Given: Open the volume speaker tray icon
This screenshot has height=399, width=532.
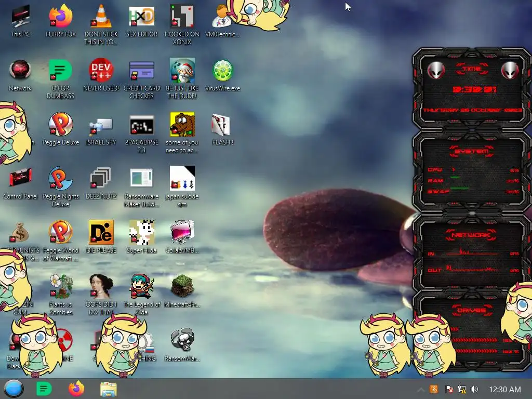Looking at the screenshot, I should [474, 389].
